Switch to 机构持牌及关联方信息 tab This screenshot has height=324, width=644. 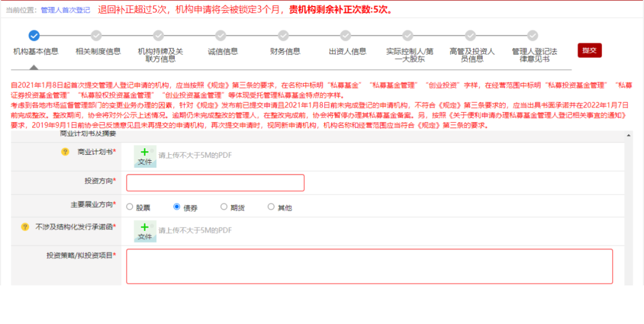click(160, 55)
